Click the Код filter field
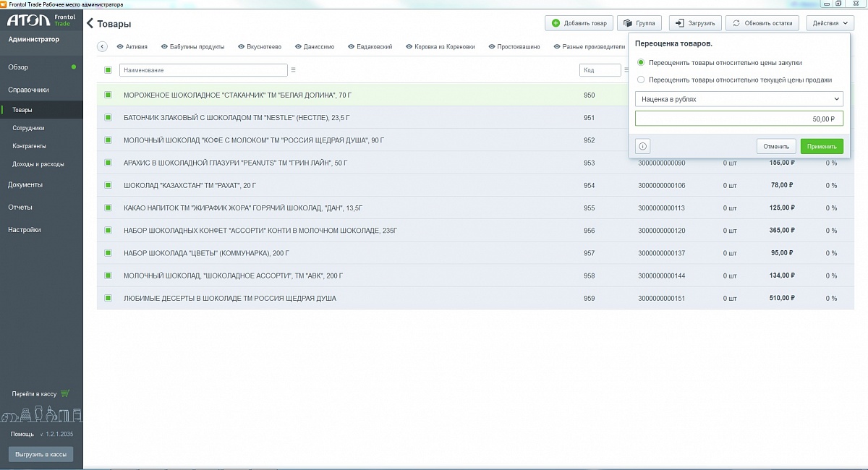Screen dimensions: 868x470 [600, 70]
